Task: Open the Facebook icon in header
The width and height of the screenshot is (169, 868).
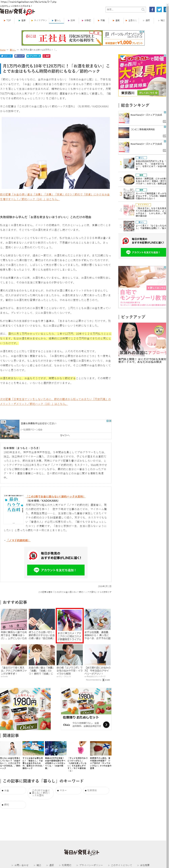Action: (152, 9)
